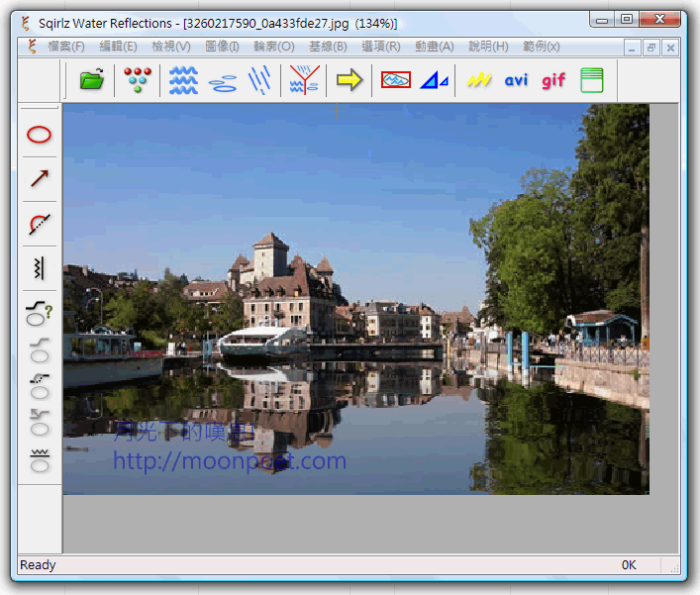Save animation as AVI video
The width and height of the screenshot is (700, 595).
point(516,80)
